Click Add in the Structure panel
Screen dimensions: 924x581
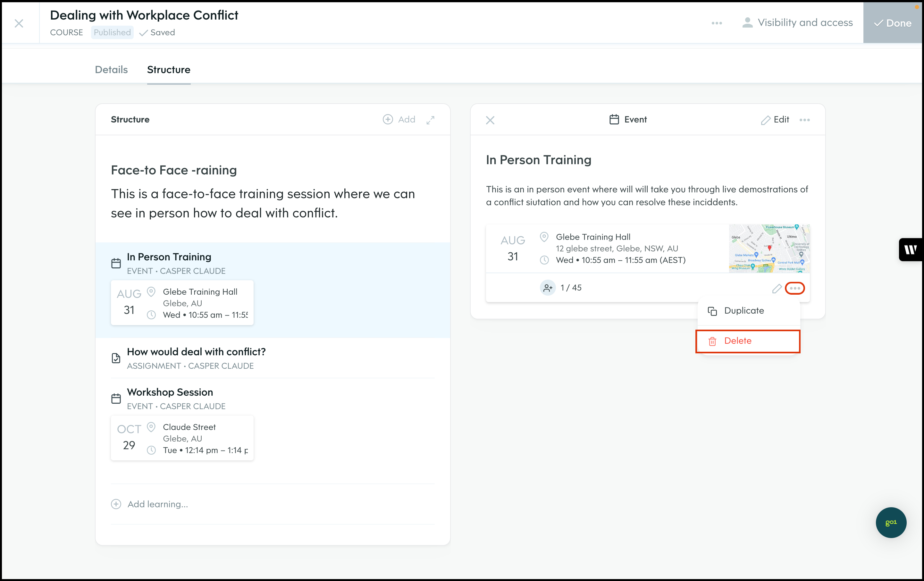click(399, 119)
